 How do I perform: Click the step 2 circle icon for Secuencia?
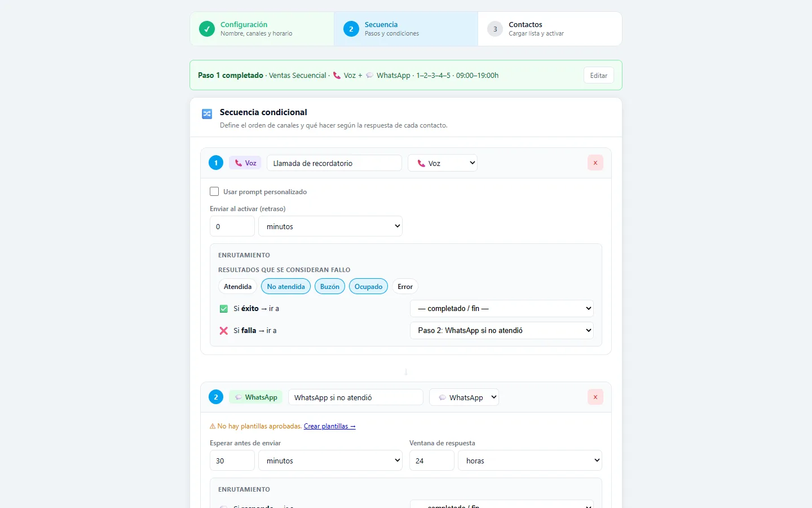tap(351, 29)
